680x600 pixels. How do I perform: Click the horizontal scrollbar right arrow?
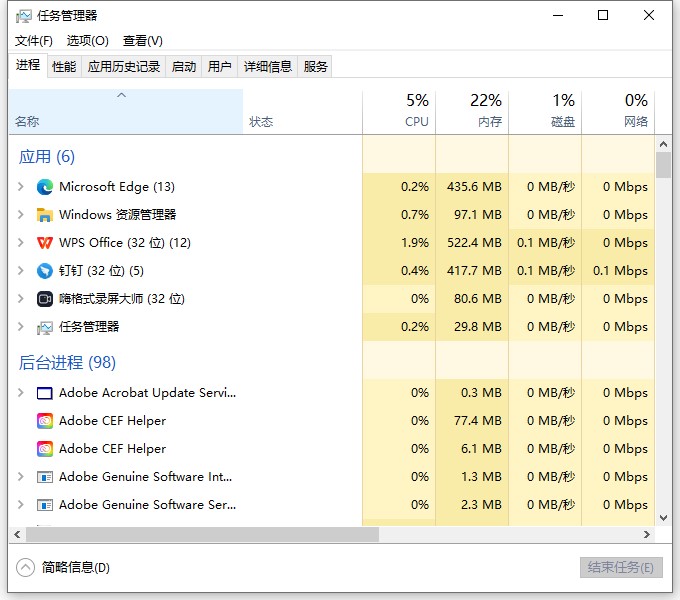[647, 535]
